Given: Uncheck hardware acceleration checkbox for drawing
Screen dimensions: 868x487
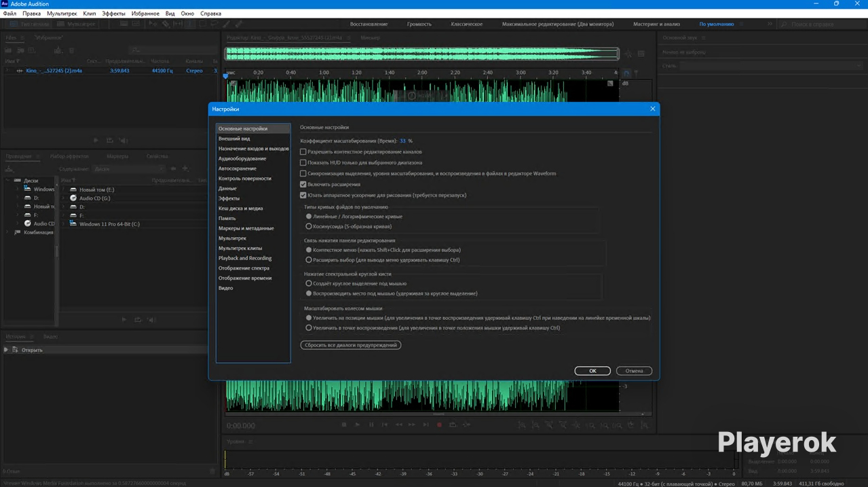Looking at the screenshot, I should pos(303,195).
